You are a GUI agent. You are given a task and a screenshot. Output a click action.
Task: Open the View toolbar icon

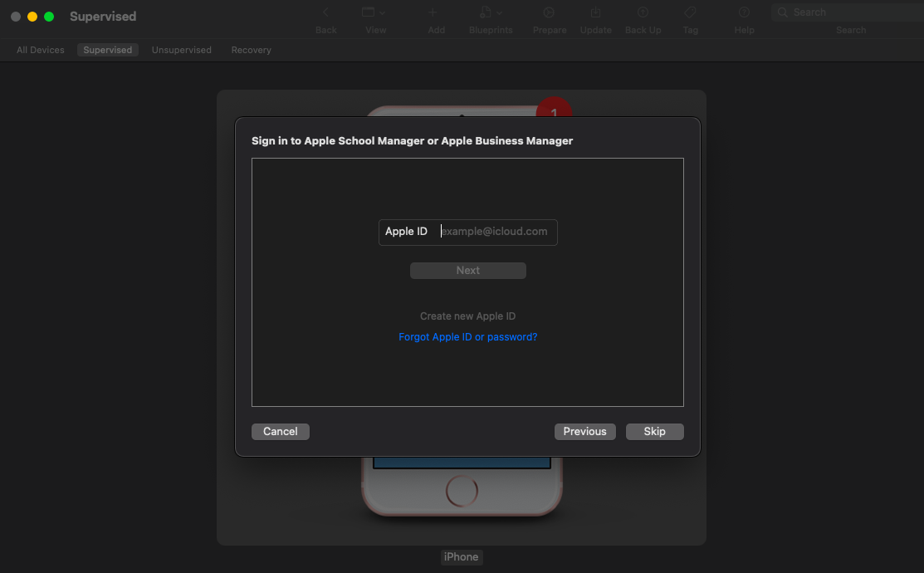point(369,12)
